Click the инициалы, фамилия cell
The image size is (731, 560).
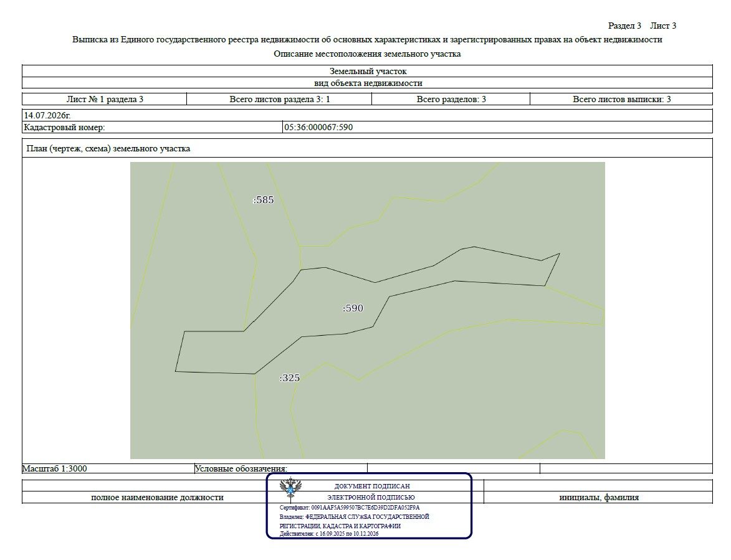coord(599,498)
